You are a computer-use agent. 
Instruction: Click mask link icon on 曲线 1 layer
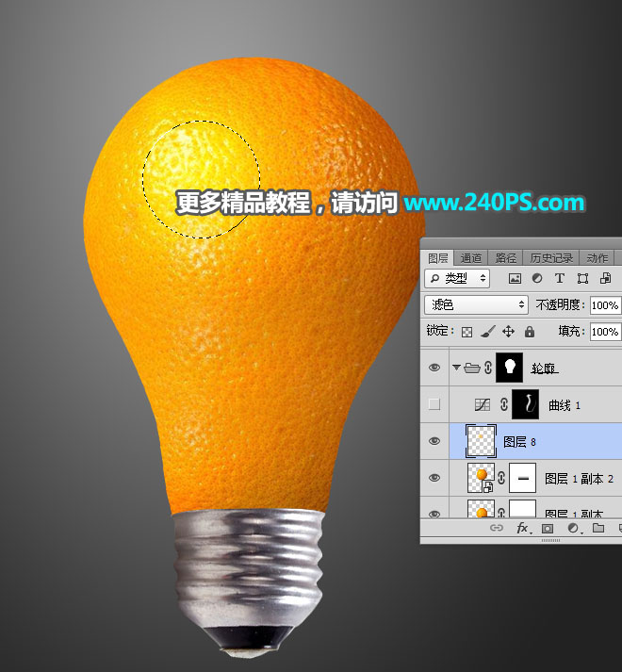(504, 404)
